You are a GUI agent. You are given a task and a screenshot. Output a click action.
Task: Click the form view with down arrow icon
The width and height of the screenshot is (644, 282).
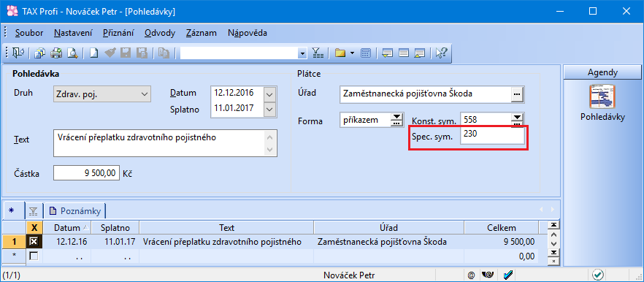point(388,53)
